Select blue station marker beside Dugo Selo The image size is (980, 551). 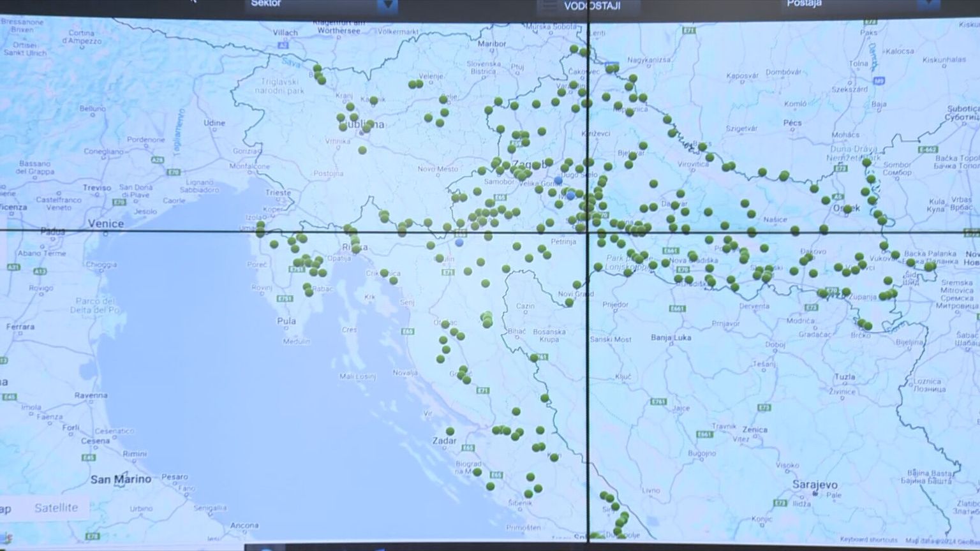coord(558,180)
